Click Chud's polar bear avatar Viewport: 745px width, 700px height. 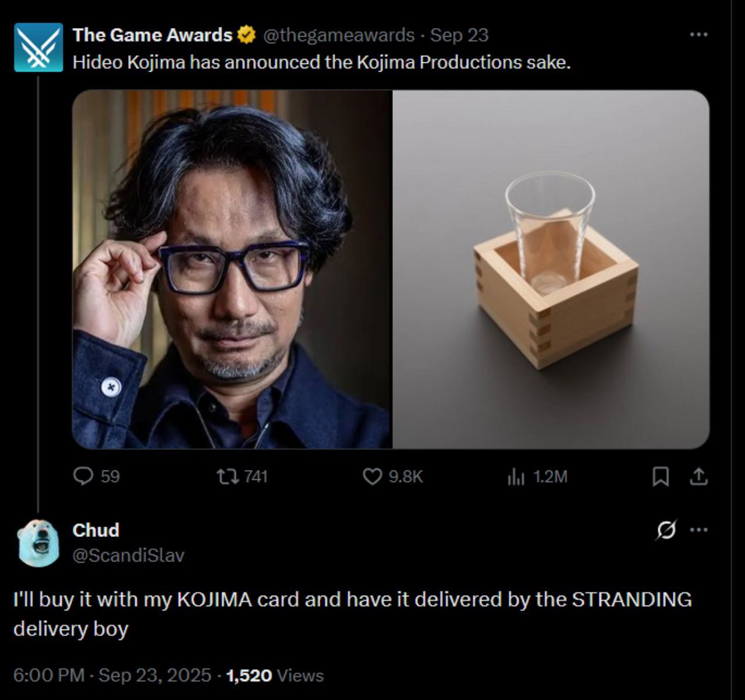[38, 543]
